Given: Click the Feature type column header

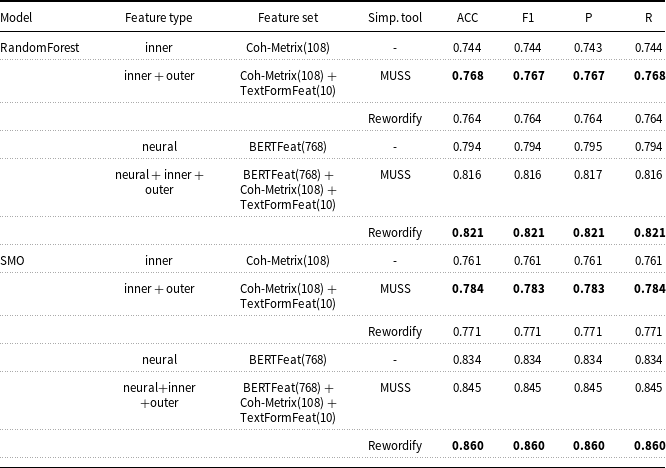Looking at the screenshot, I should click(158, 18).
